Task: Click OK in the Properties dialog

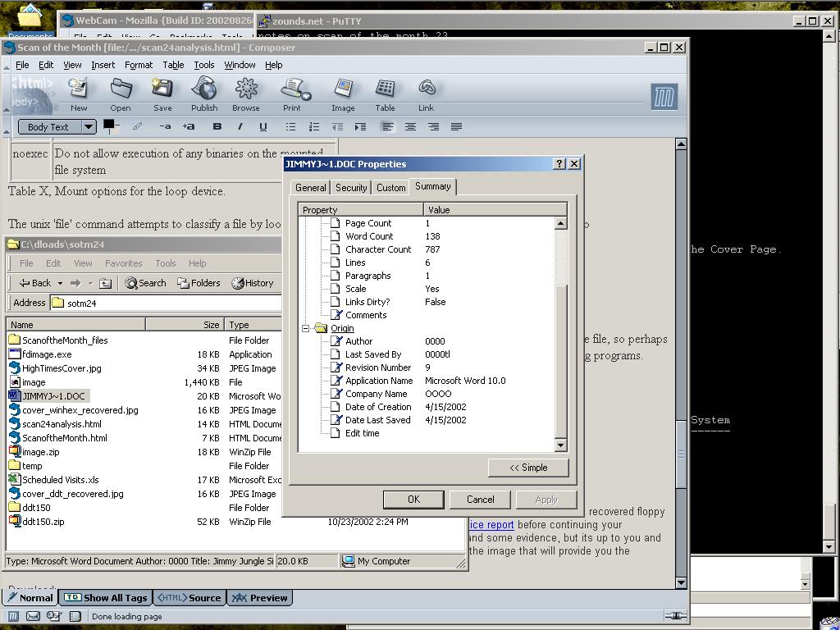Action: 413,500
